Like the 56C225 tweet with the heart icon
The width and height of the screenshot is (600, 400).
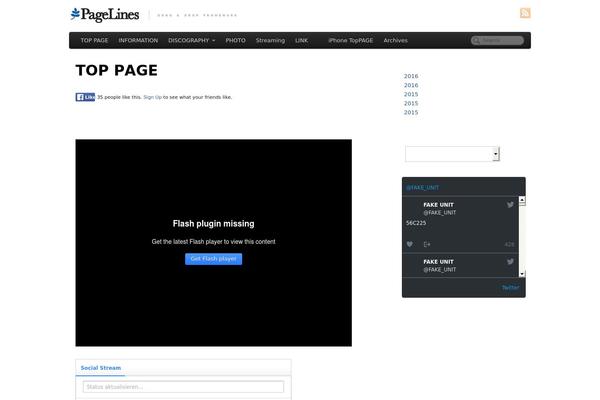(410, 244)
